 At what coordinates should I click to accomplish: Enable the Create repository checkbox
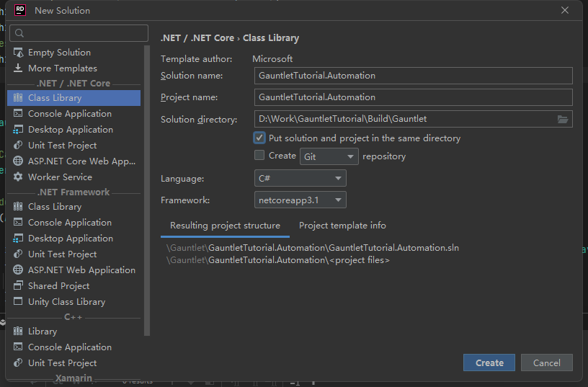[259, 156]
